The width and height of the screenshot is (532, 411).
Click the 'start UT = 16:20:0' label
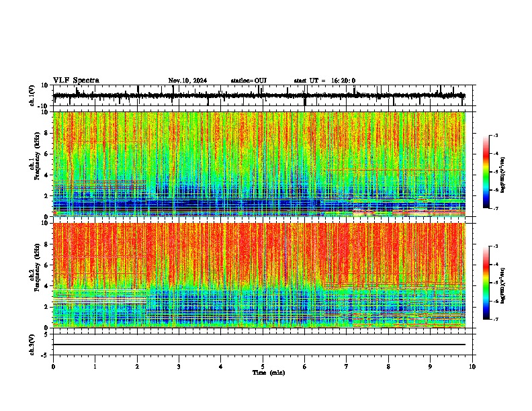tap(324, 81)
